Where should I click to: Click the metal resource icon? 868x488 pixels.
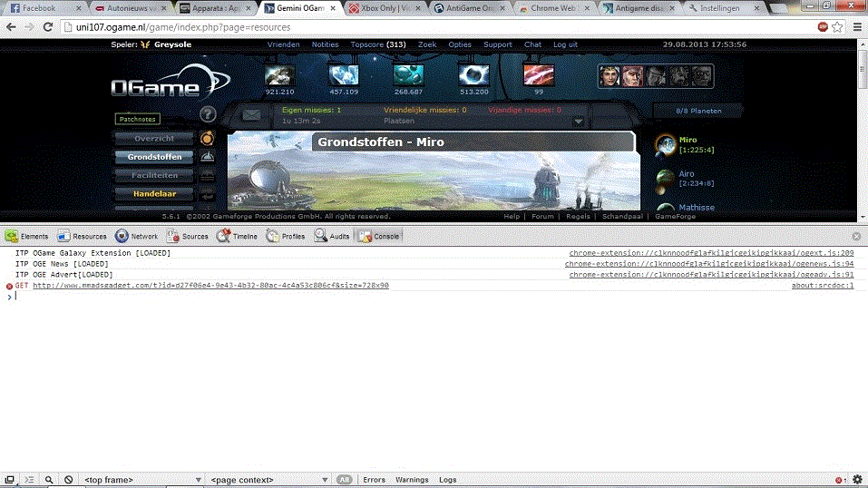(279, 75)
